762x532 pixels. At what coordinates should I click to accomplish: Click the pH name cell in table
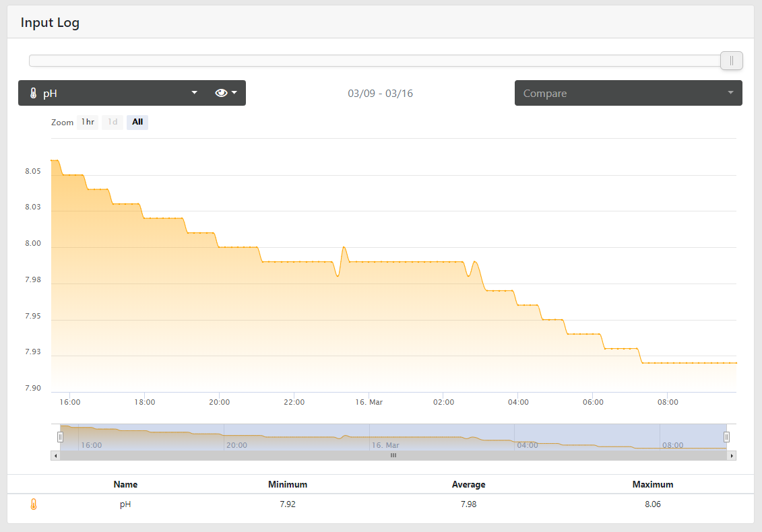point(125,504)
